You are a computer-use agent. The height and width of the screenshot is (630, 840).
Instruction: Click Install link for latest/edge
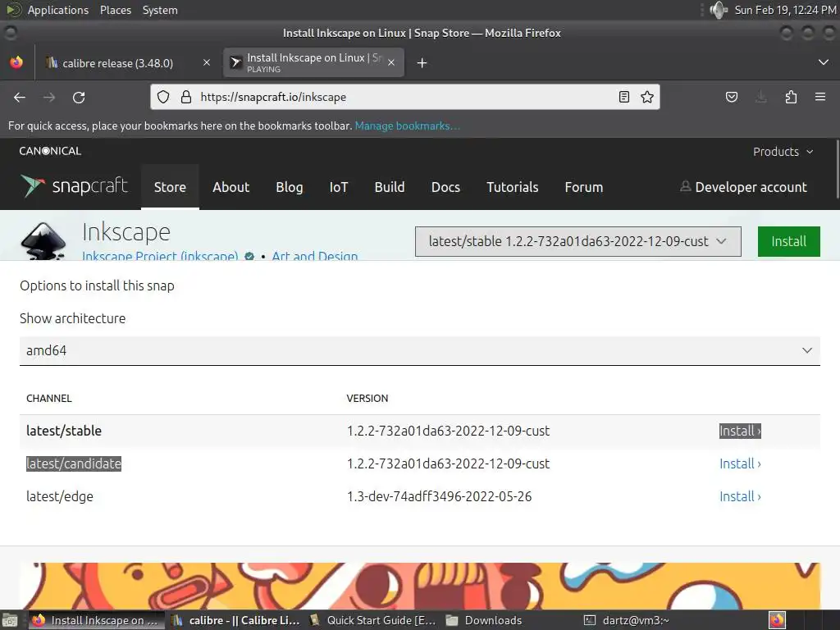pyautogui.click(x=740, y=496)
